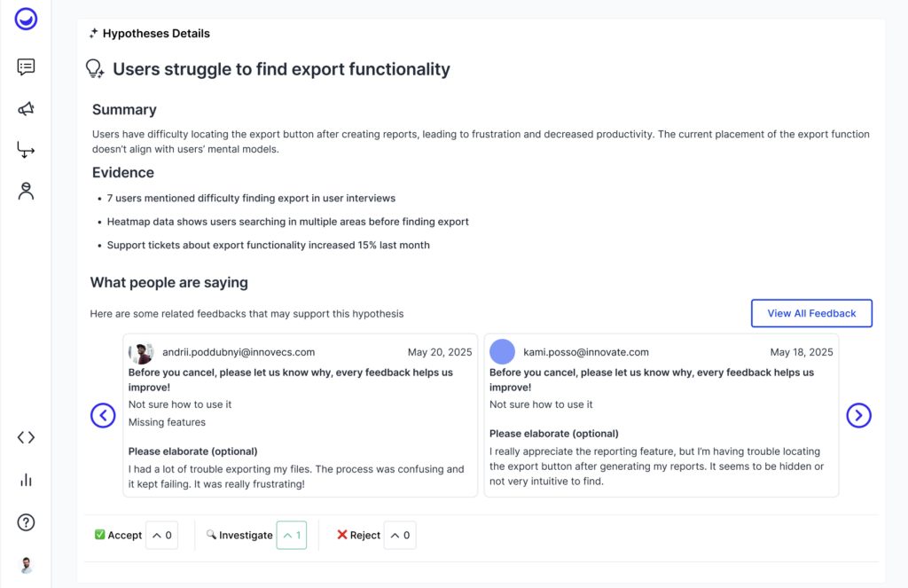The image size is (908, 588).
Task: Toggle the Investigate vote counter
Action: pyautogui.click(x=292, y=536)
